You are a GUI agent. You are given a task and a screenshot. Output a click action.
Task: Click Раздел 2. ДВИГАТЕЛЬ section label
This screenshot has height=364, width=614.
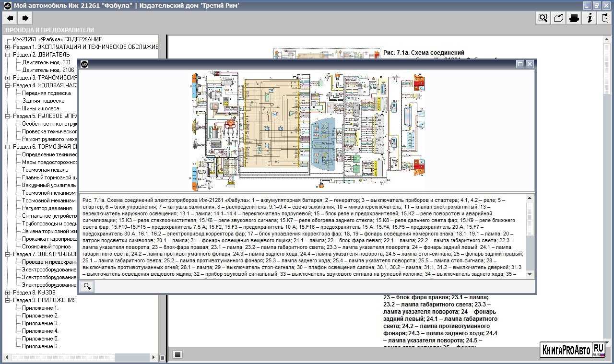pyautogui.click(x=41, y=55)
